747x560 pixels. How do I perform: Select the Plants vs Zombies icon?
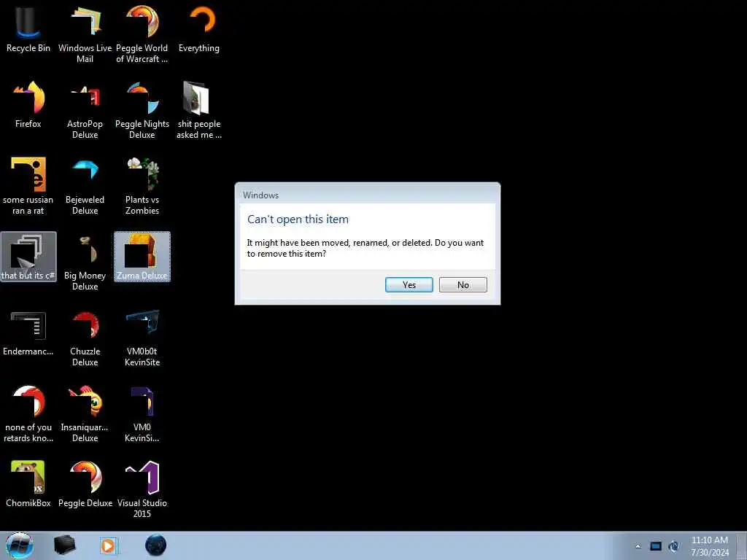click(142, 186)
